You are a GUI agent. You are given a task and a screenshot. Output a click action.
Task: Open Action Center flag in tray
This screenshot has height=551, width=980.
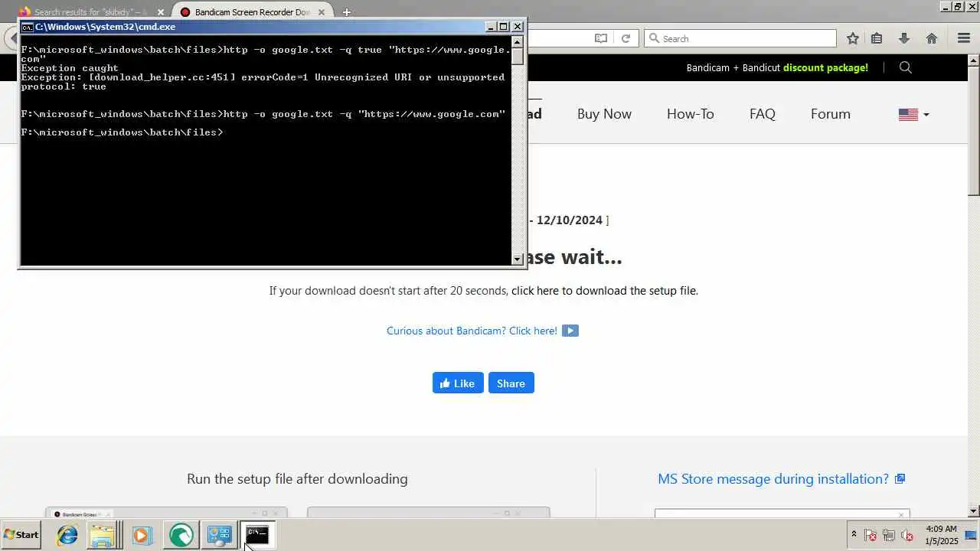(x=871, y=535)
